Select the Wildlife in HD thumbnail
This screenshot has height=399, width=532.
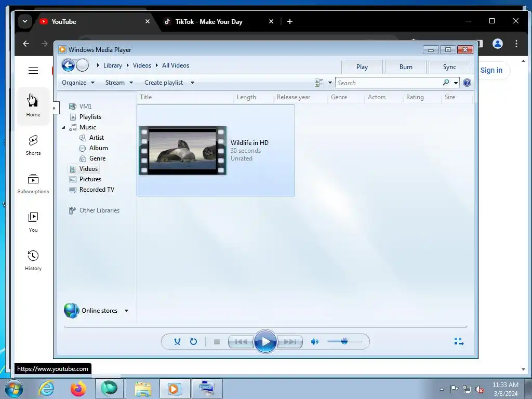(182, 150)
